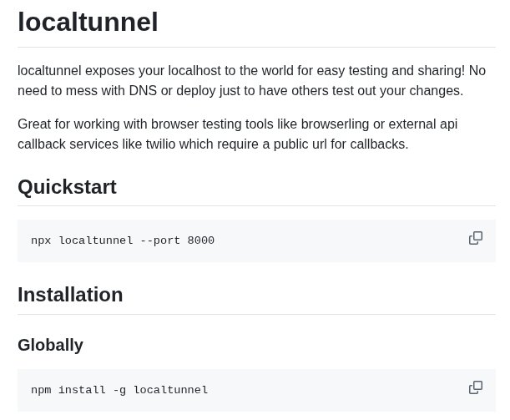
Task: Click the port number 8000 in code
Action: (x=200, y=240)
